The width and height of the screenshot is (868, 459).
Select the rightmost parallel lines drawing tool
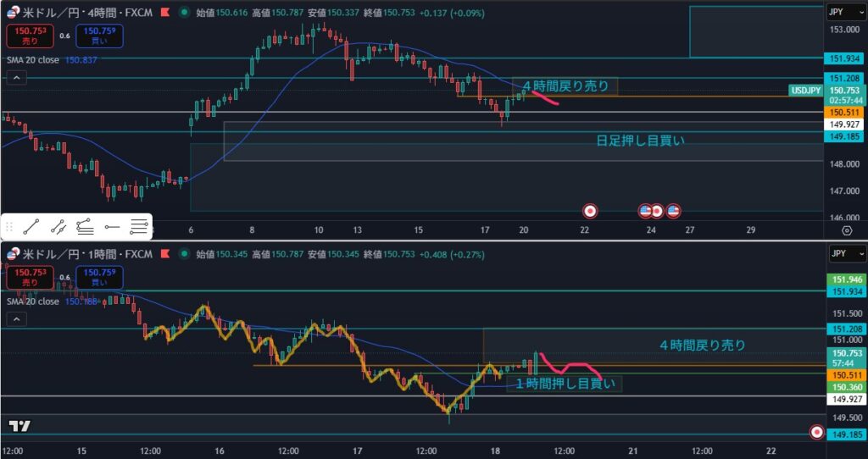[139, 226]
